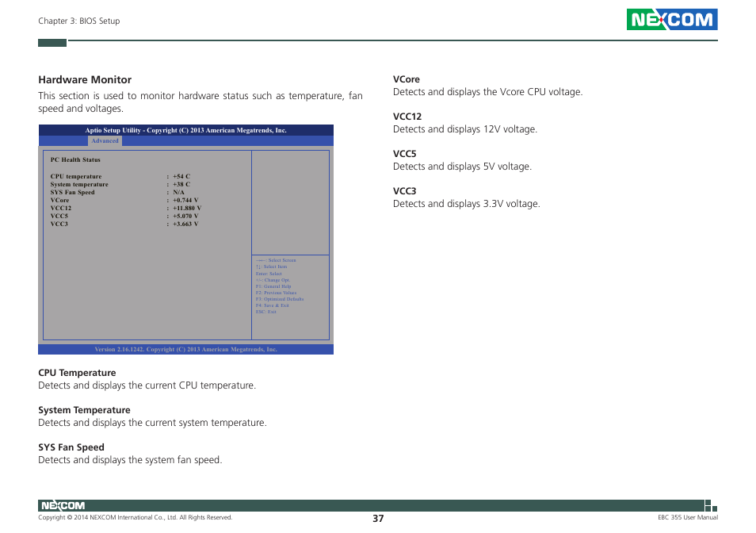Click 'Detects and displays the Vcore CPU voltage.'
The image size is (756, 533).
tap(488, 92)
